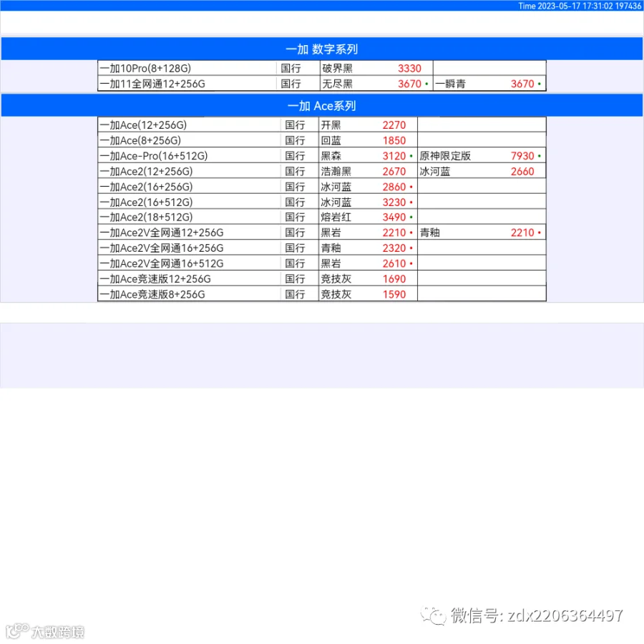The height and width of the screenshot is (644, 644).
Task: Click the timestamp 2023-05-17 17:31:02
Action: [575, 6]
